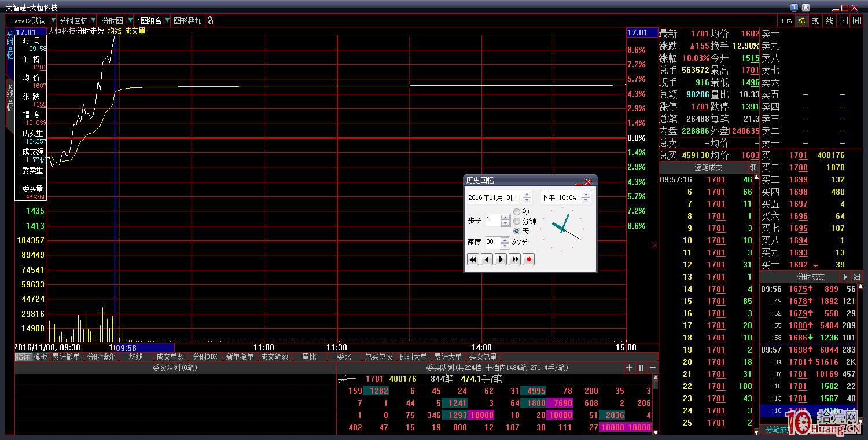Open the 分时DDX tab below the chart
The height and width of the screenshot is (440, 868).
[x=205, y=357]
